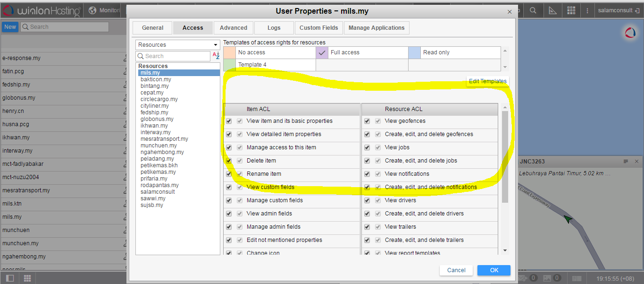This screenshot has height=284, width=644.
Task: Open the apps grid icon in top bar
Action: [571, 10]
